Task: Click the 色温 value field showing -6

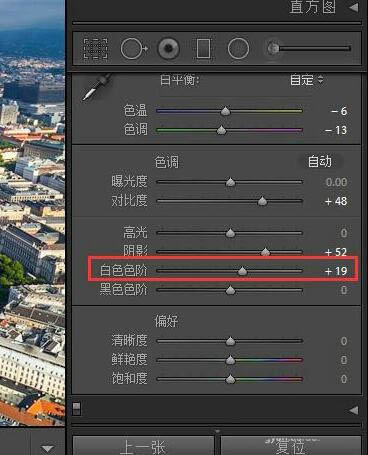Action: click(x=339, y=111)
